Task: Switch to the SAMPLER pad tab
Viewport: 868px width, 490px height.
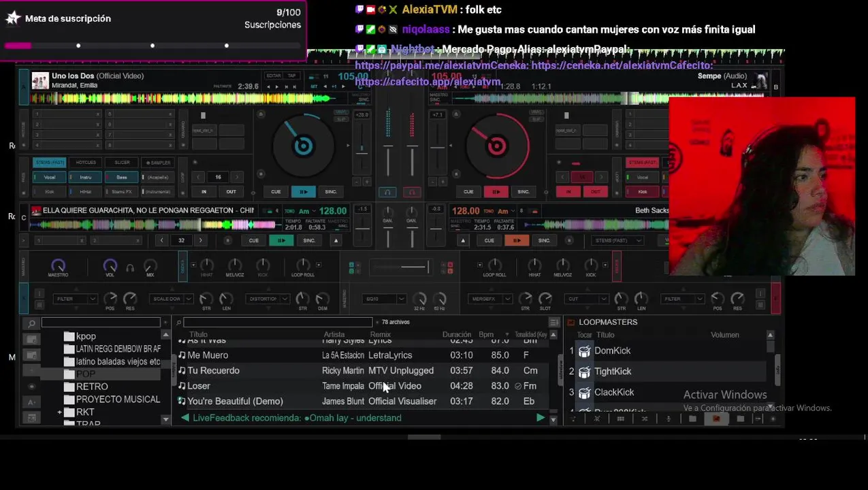Action: click(x=158, y=163)
